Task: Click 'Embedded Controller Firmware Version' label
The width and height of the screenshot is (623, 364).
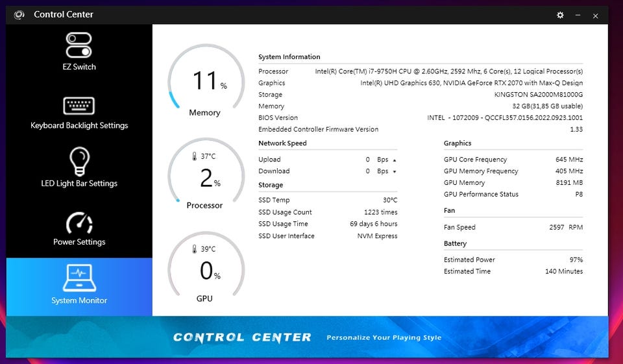Action: (318, 129)
